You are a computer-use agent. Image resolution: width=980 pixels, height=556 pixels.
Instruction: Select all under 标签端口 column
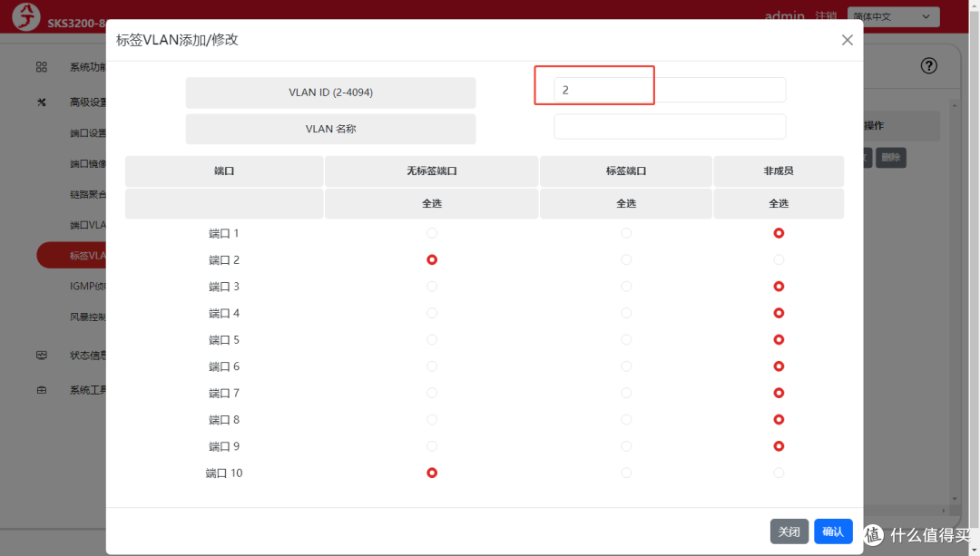pos(625,204)
